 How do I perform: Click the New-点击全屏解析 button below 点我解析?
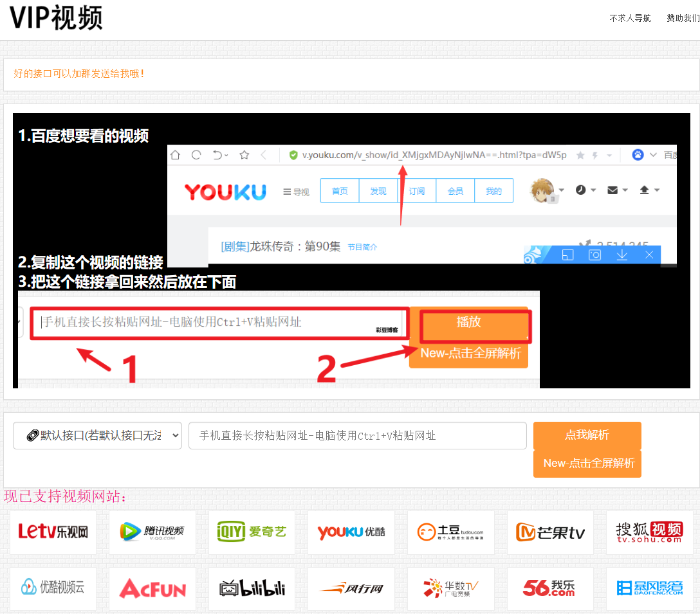click(x=587, y=464)
